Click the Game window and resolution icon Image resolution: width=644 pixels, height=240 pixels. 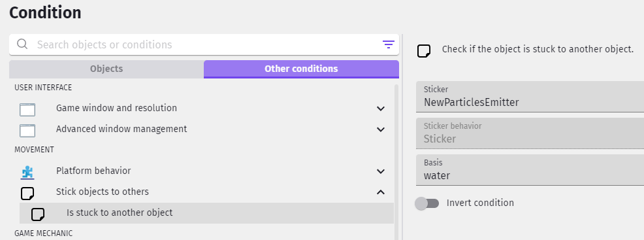click(27, 109)
